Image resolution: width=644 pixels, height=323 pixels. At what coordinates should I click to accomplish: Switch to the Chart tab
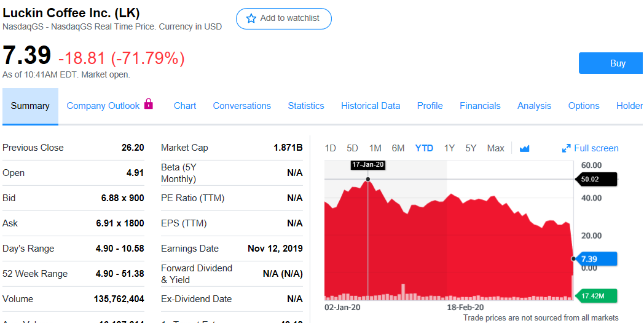[x=185, y=106]
